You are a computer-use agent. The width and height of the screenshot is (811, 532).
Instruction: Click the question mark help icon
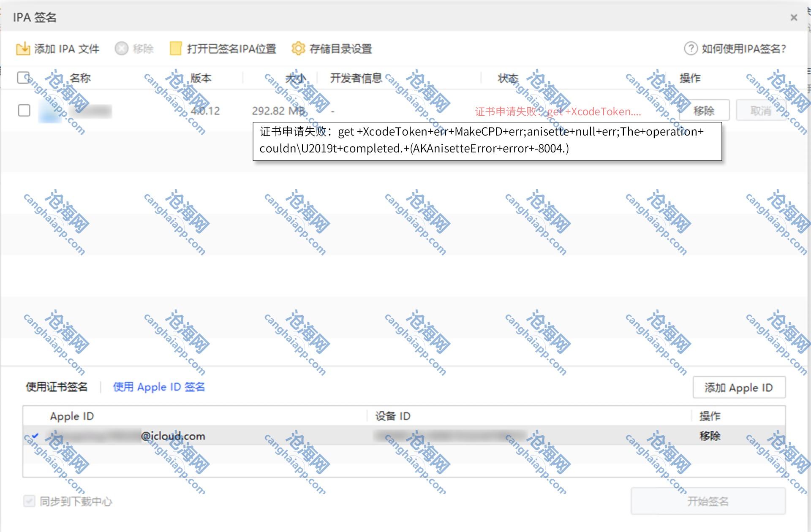click(691, 49)
